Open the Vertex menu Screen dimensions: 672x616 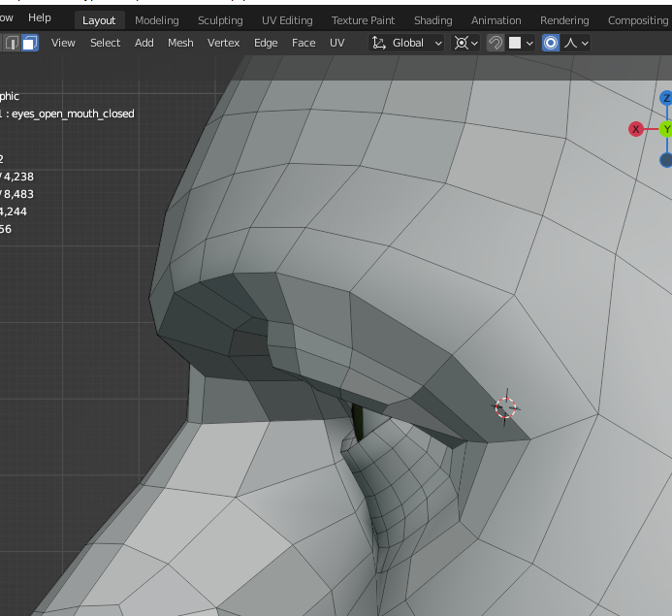223,43
